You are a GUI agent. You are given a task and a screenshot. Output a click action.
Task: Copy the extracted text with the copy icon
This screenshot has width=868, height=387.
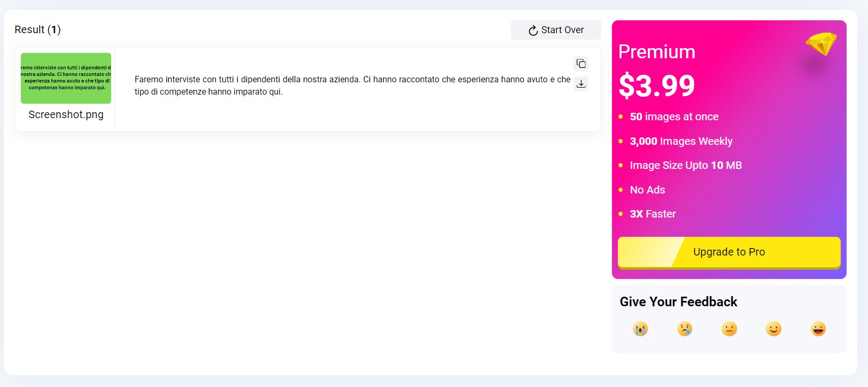click(581, 64)
